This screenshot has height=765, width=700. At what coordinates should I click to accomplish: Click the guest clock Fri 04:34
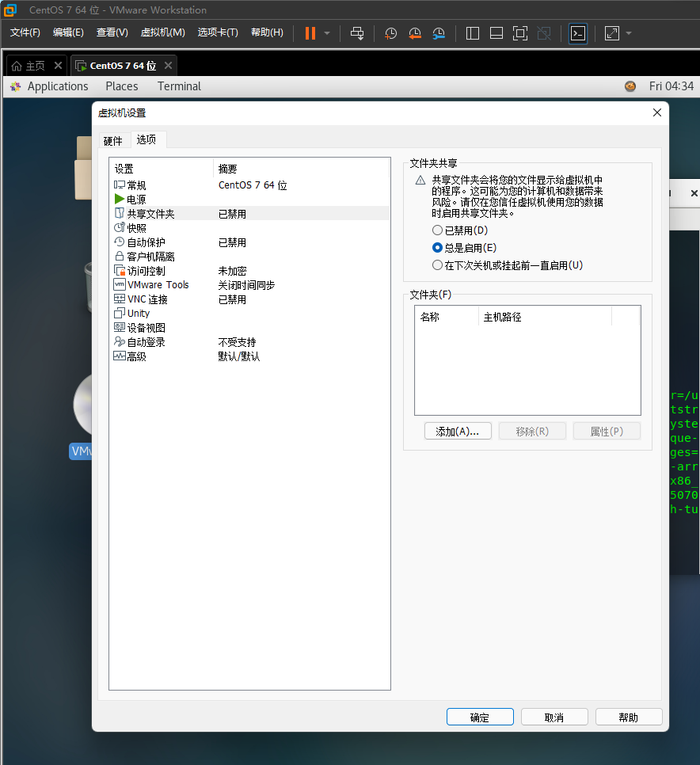[671, 86]
